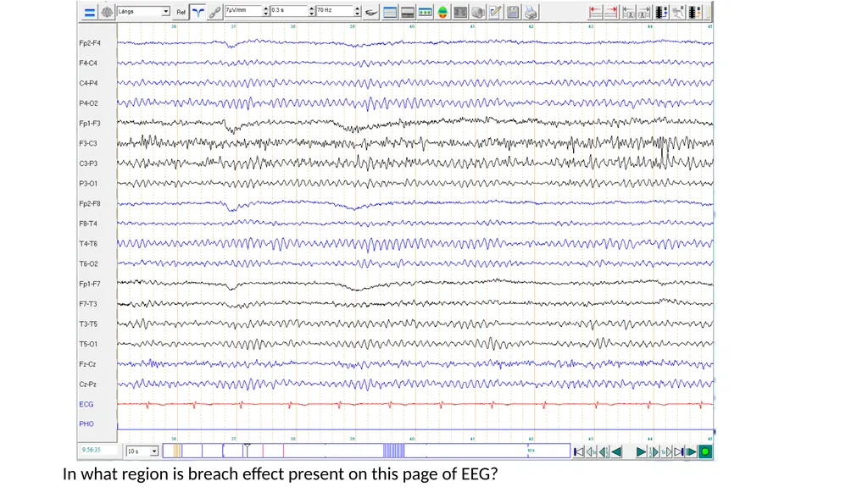Click the chain link icon

coord(214,12)
